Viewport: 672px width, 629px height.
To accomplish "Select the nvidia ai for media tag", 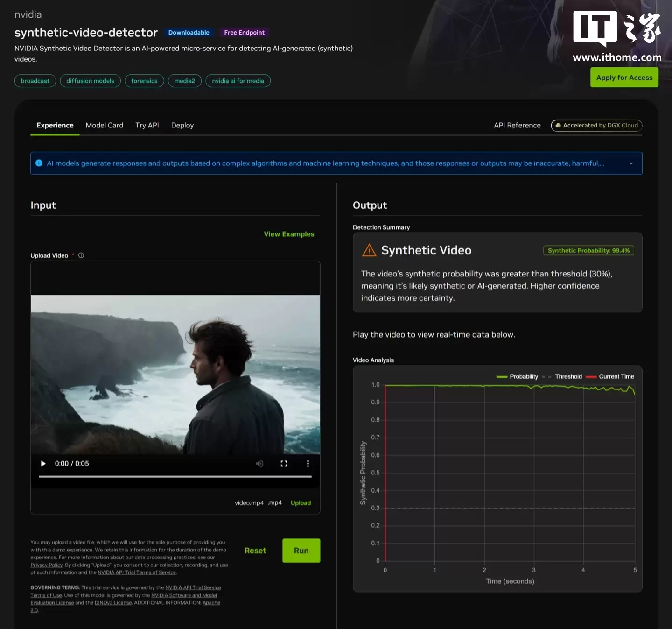I will click(x=238, y=81).
